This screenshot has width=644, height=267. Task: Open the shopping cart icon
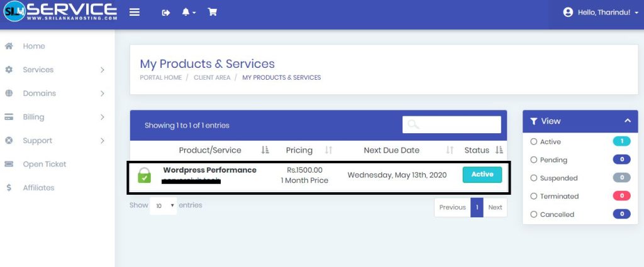[213, 12]
